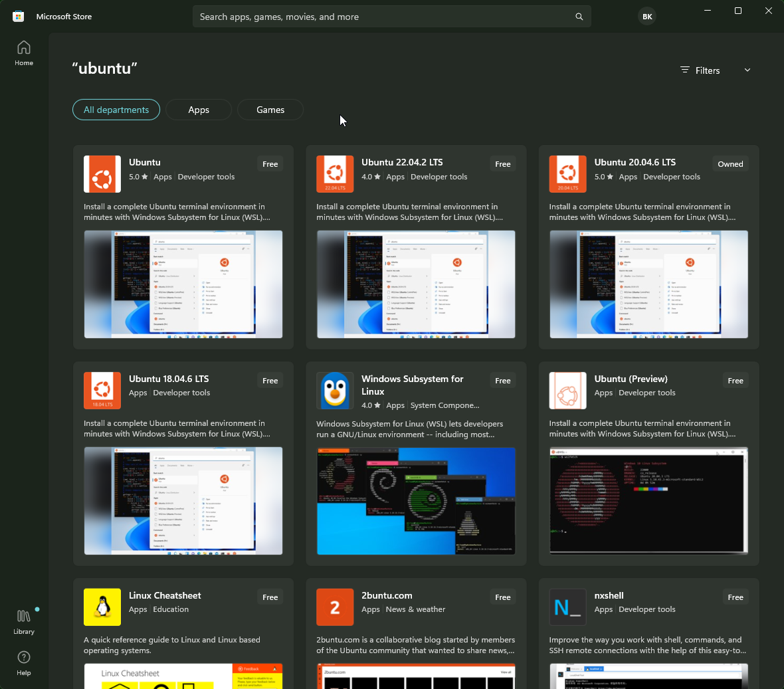Click the Windows Subsystem for Linux penguin icon
Screen dimensions: 784x689
[x=335, y=391]
